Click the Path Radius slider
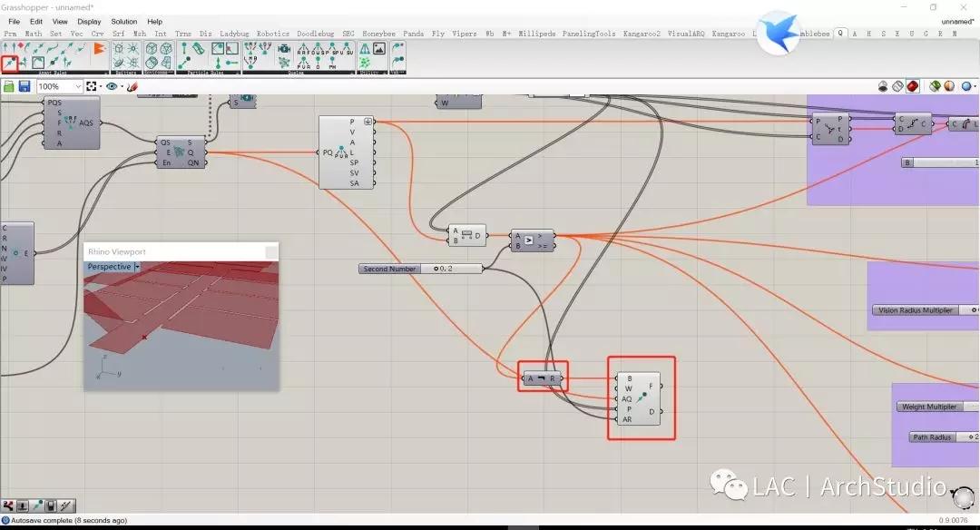 [x=945, y=437]
